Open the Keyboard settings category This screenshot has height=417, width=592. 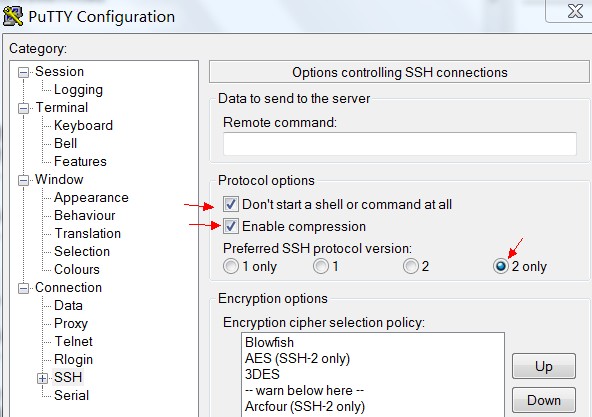click(83, 125)
